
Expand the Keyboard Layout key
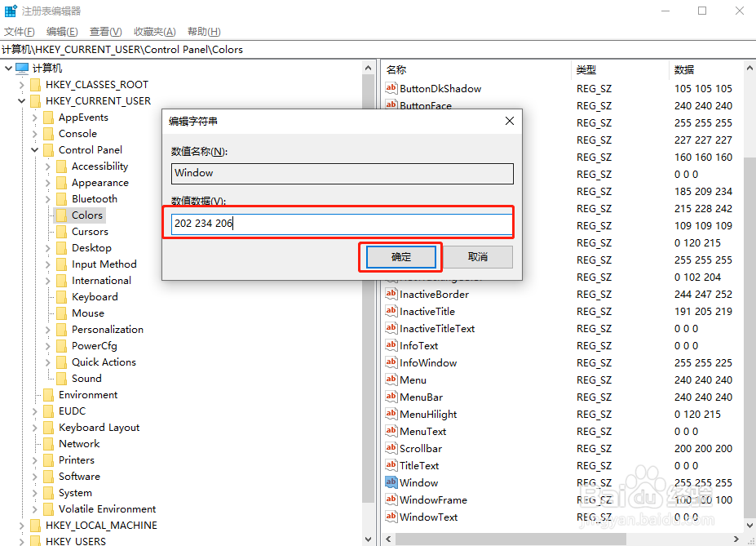[x=35, y=428]
